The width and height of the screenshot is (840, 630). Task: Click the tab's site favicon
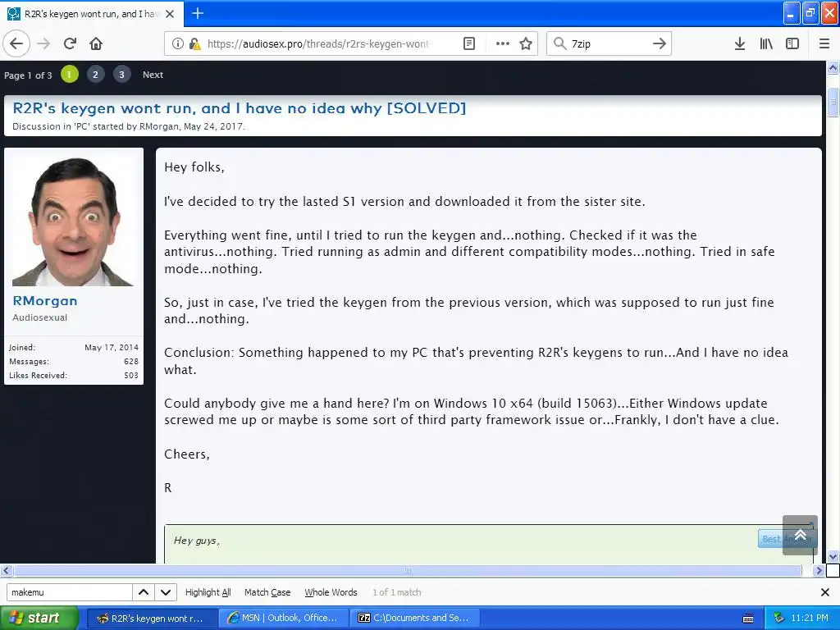click(x=13, y=14)
